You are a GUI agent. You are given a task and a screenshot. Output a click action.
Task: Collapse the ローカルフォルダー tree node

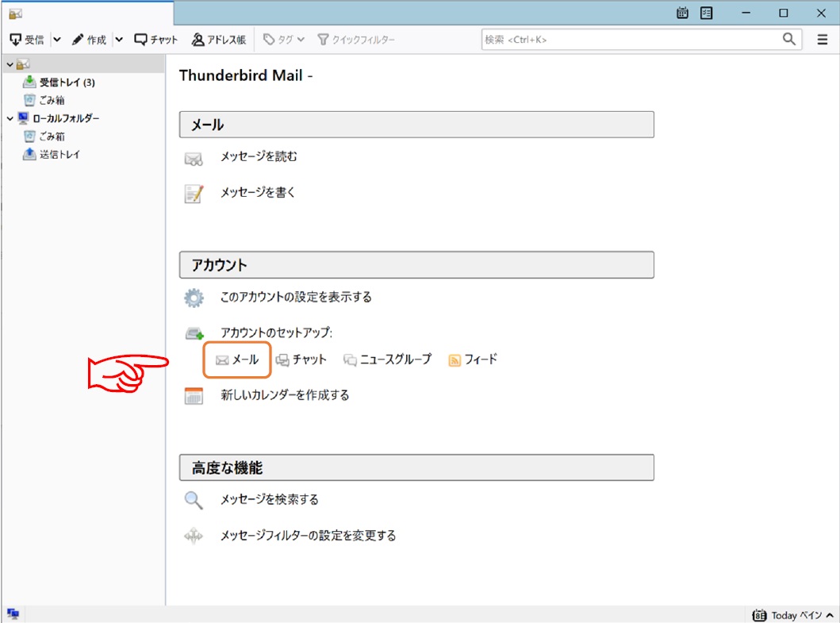tap(10, 118)
